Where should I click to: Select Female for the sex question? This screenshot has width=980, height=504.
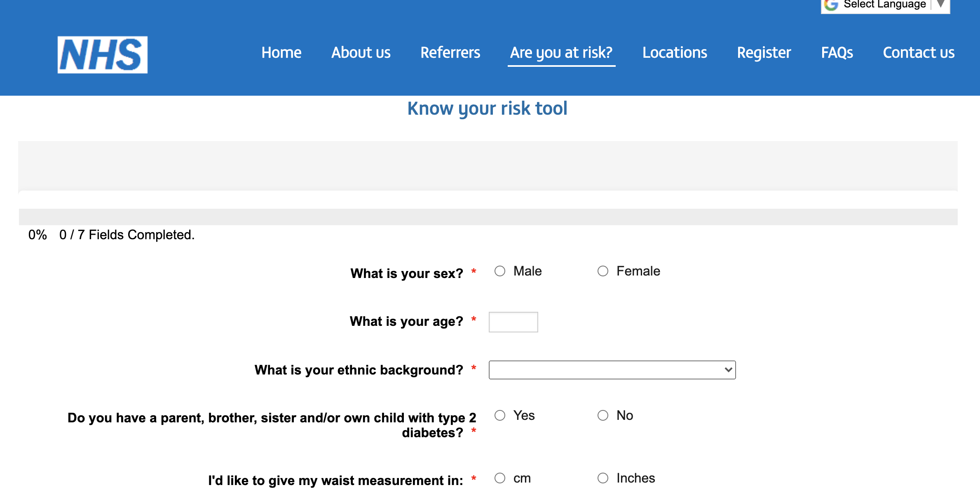click(x=603, y=271)
